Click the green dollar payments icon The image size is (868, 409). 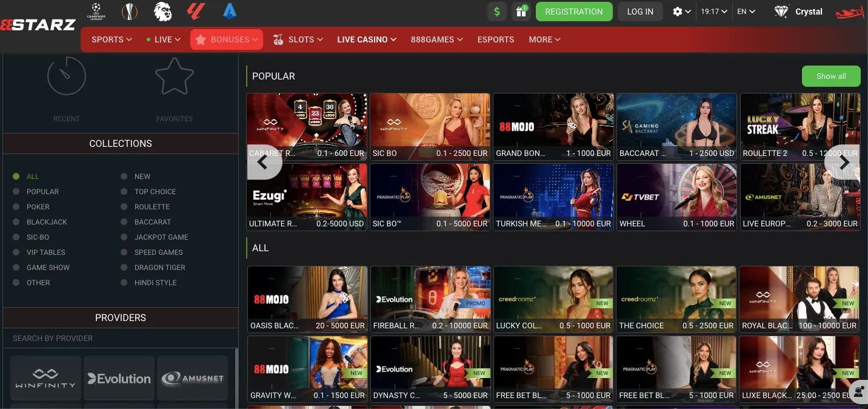tap(497, 12)
